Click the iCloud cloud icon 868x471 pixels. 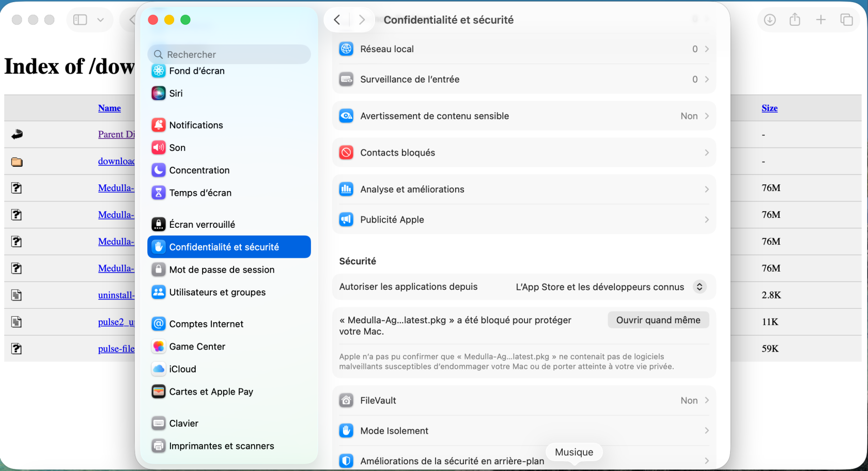(159, 369)
